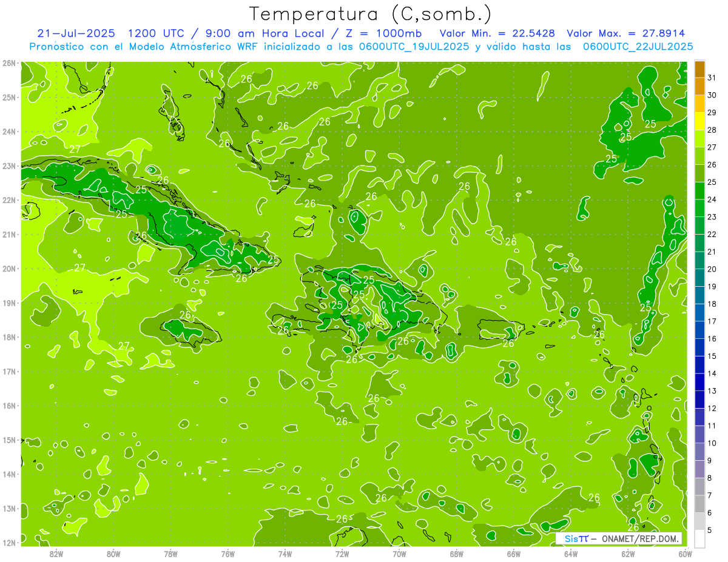Click the "76W" longitude axis label

[x=227, y=554]
